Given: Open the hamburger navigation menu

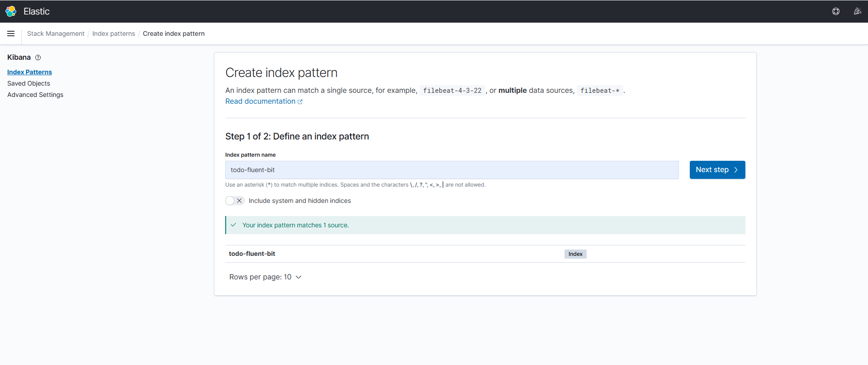Looking at the screenshot, I should click(11, 34).
